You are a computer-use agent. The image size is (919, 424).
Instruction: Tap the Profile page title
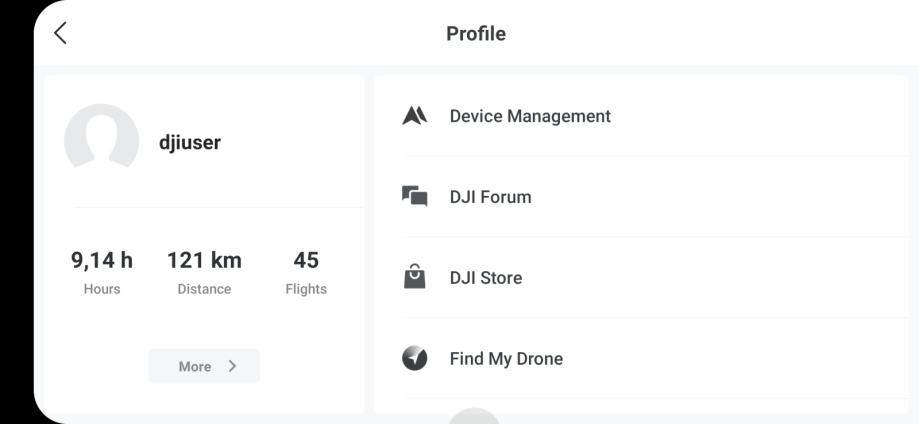click(x=476, y=34)
